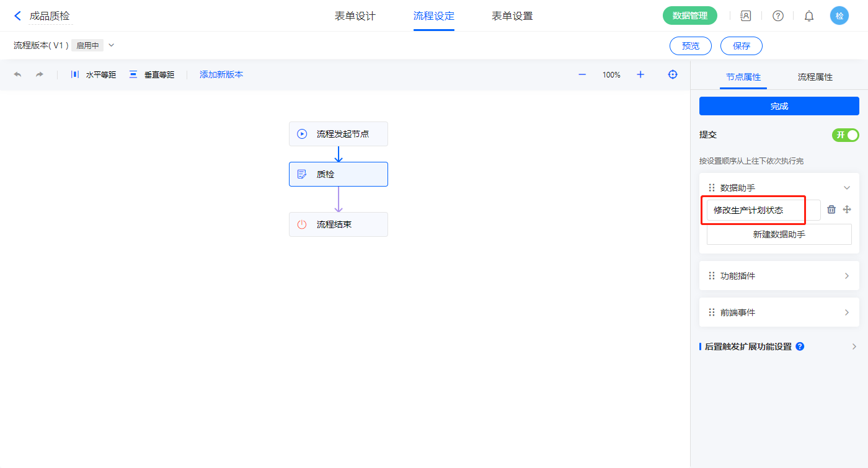
Task: Open the 流程版本 V1 dropdown
Action: click(x=112, y=45)
